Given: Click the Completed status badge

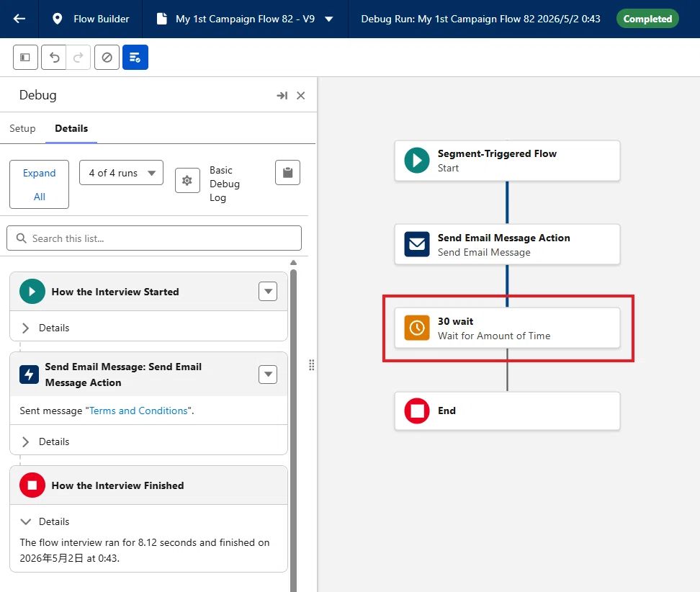Looking at the screenshot, I should point(647,19).
